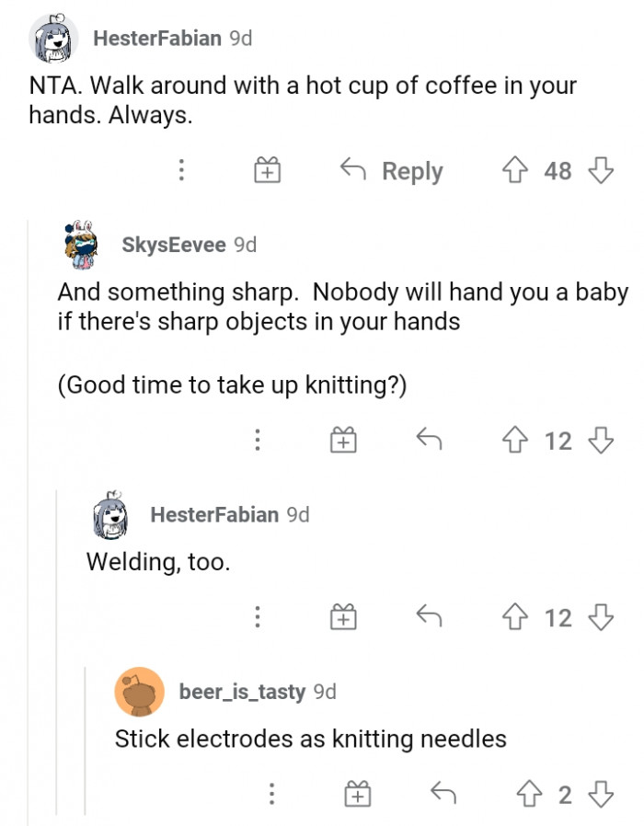The height and width of the screenshot is (826, 644).
Task: Open the three-dot menu on the top comment
Action: click(182, 170)
